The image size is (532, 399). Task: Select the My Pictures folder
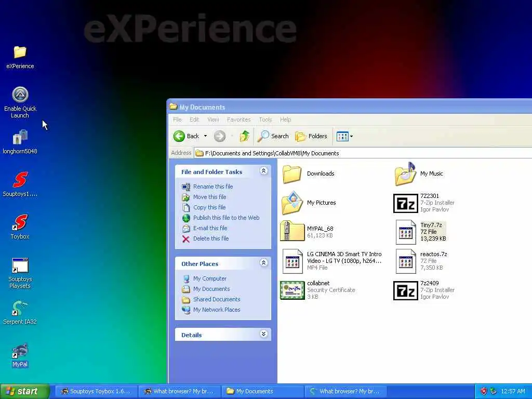[309, 203]
